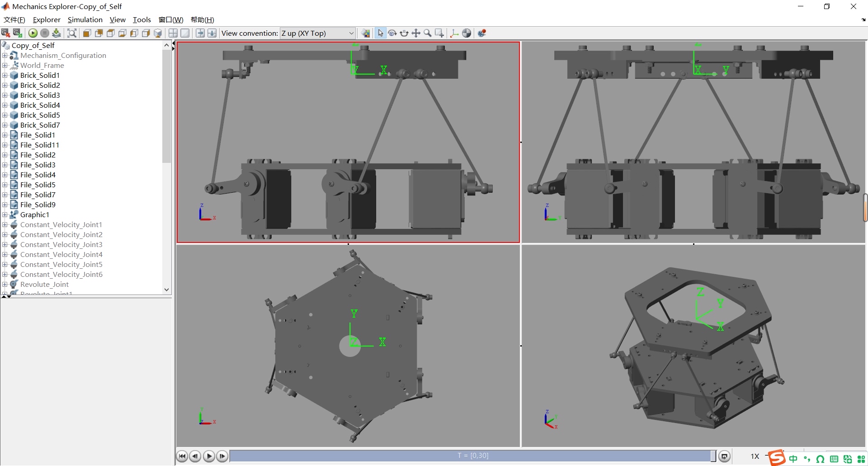Image resolution: width=868 pixels, height=466 pixels.
Task: Click tree scrollbar up arrow
Action: tap(167, 45)
